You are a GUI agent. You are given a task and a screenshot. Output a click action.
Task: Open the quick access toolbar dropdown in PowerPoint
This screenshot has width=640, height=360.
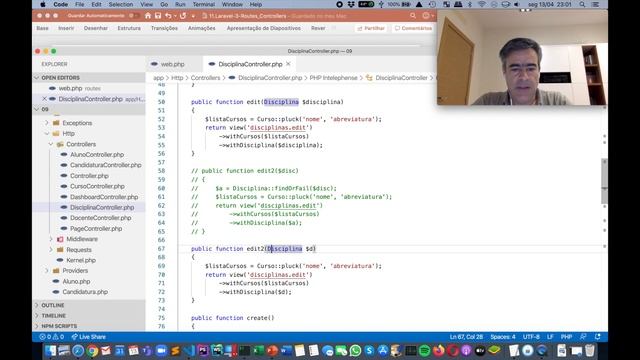coord(193,16)
